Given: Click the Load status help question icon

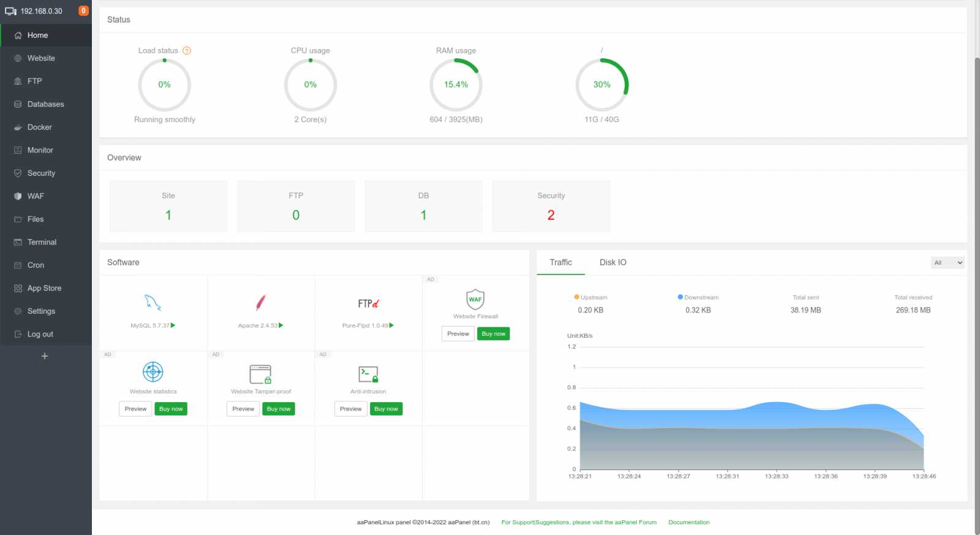Looking at the screenshot, I should (x=187, y=51).
